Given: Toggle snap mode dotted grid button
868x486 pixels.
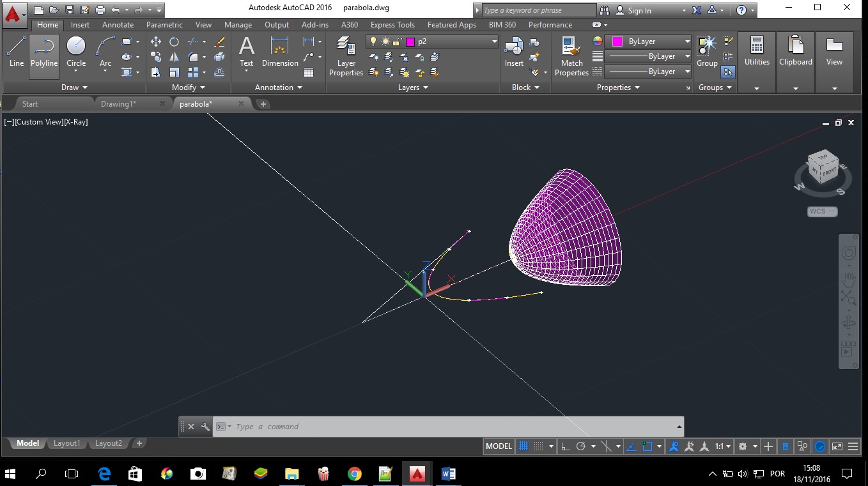Looking at the screenshot, I should 539,446.
